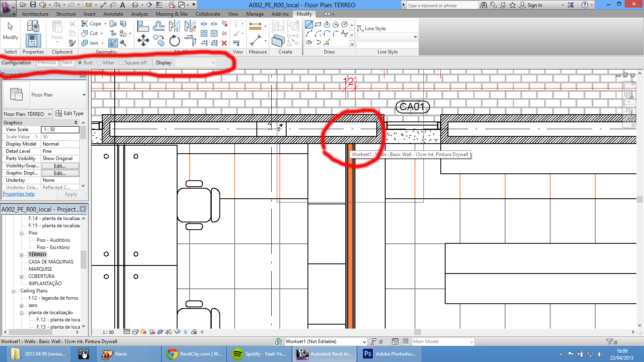Collapse the Piso tree node
Image resolution: width=644 pixels, height=362 pixels.
(x=22, y=233)
